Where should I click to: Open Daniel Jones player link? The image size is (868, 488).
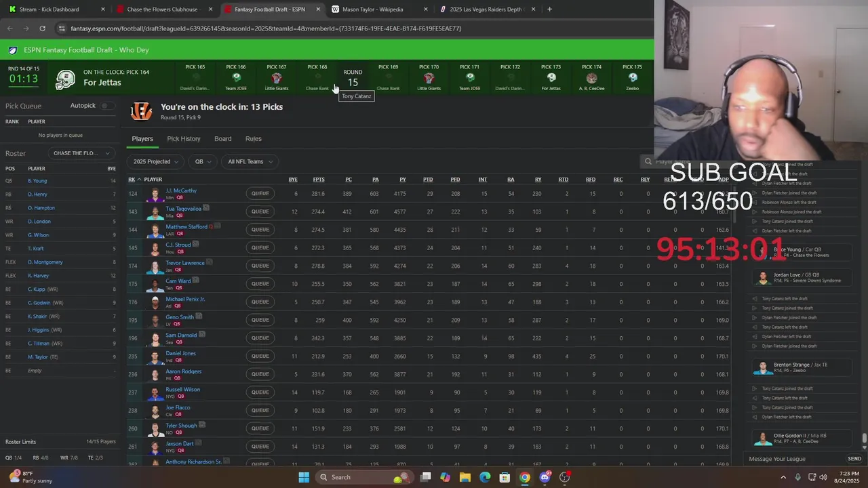(x=181, y=353)
